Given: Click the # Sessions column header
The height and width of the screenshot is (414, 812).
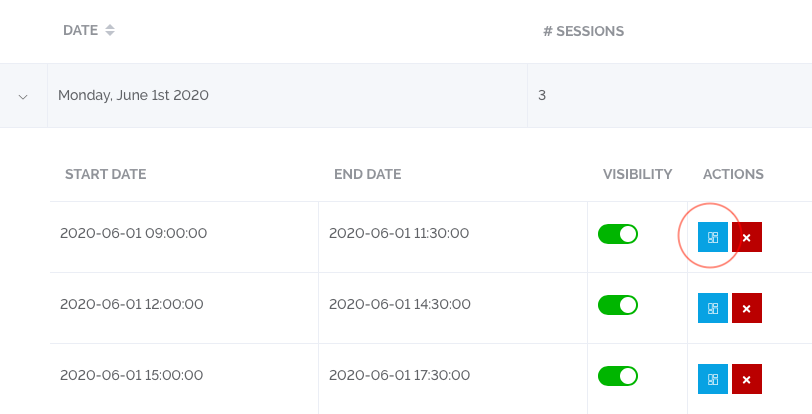Looking at the screenshot, I should coord(583,31).
